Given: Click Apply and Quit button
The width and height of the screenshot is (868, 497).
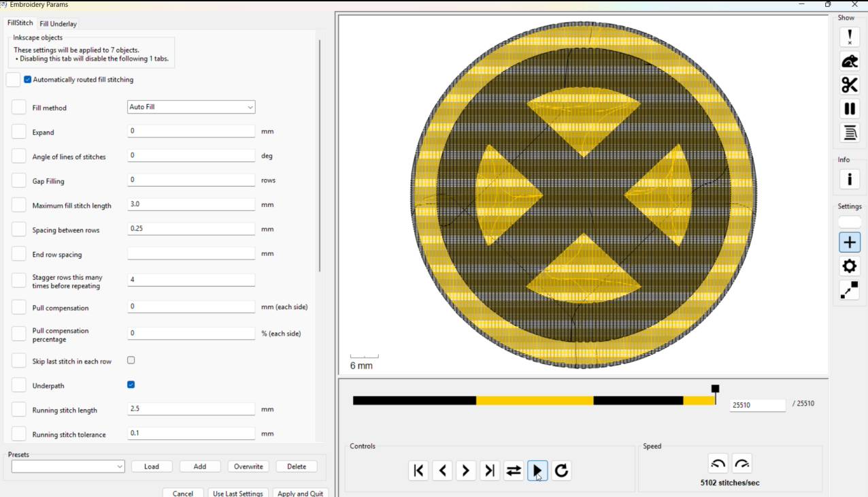Looking at the screenshot, I should point(301,493).
